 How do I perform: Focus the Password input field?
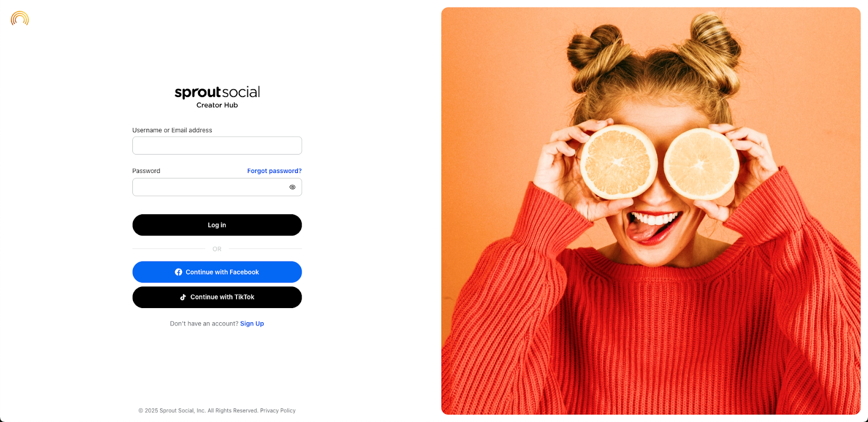pos(217,187)
